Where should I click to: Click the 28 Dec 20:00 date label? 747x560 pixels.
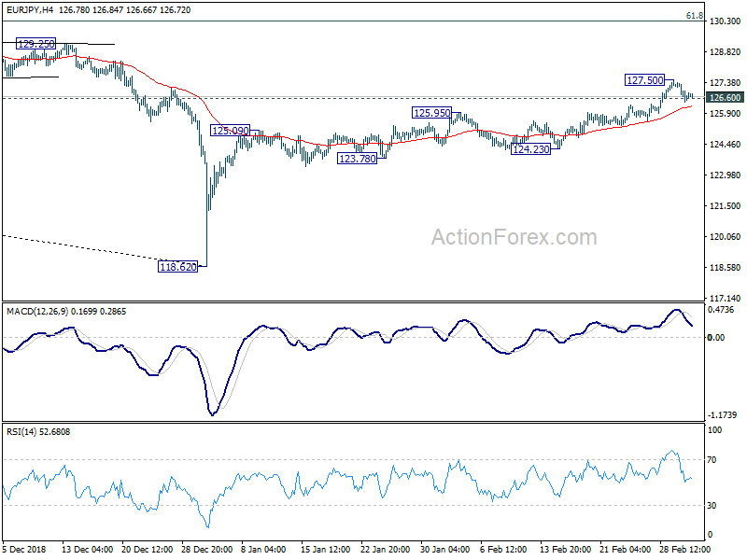[206, 549]
